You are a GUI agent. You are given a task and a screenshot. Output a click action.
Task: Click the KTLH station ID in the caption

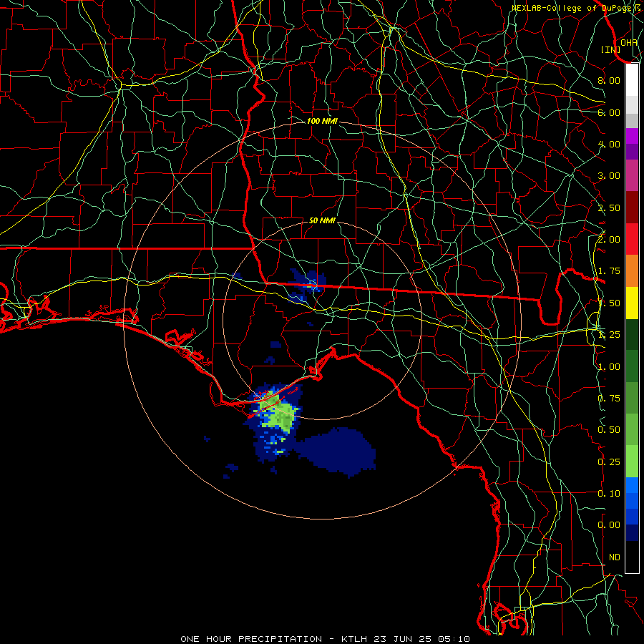[x=354, y=639]
